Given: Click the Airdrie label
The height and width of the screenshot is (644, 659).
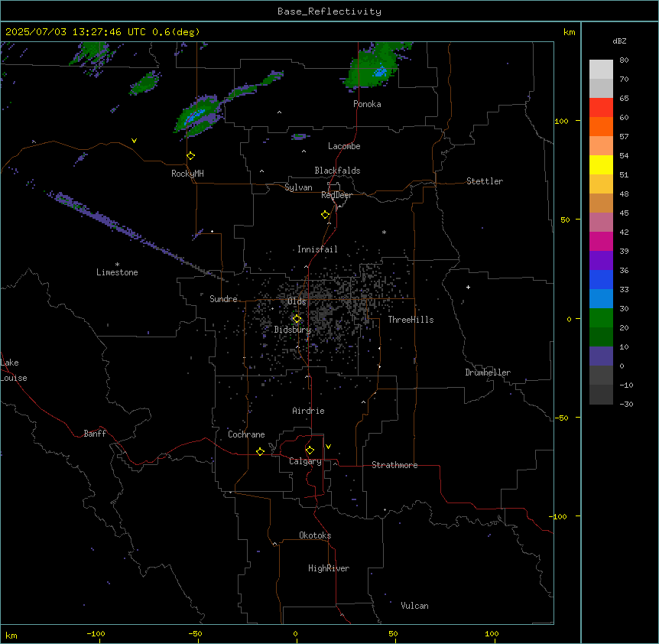Looking at the screenshot, I should click(x=309, y=411).
